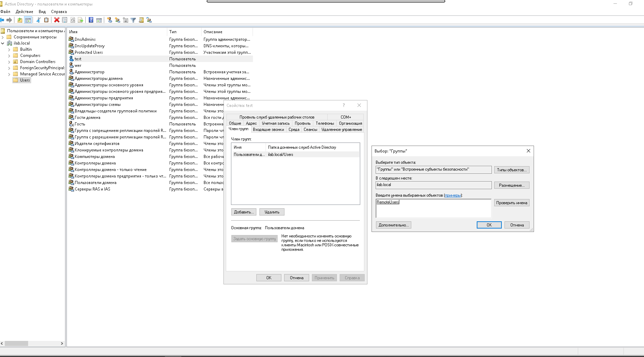Click Отмена in Выбор Группы dialog
The image size is (644, 357).
(x=517, y=225)
